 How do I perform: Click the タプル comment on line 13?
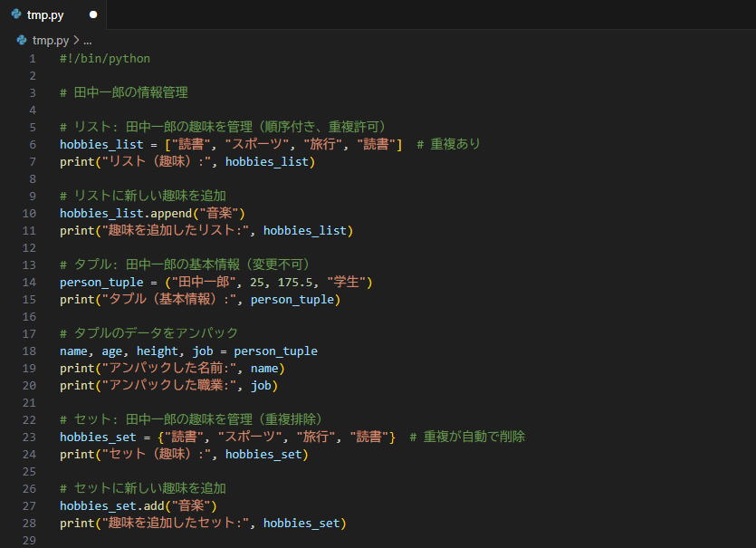coord(185,264)
